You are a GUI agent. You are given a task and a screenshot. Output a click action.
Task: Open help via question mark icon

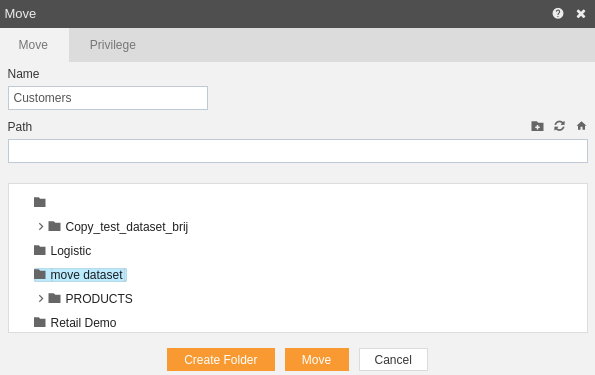tap(557, 14)
